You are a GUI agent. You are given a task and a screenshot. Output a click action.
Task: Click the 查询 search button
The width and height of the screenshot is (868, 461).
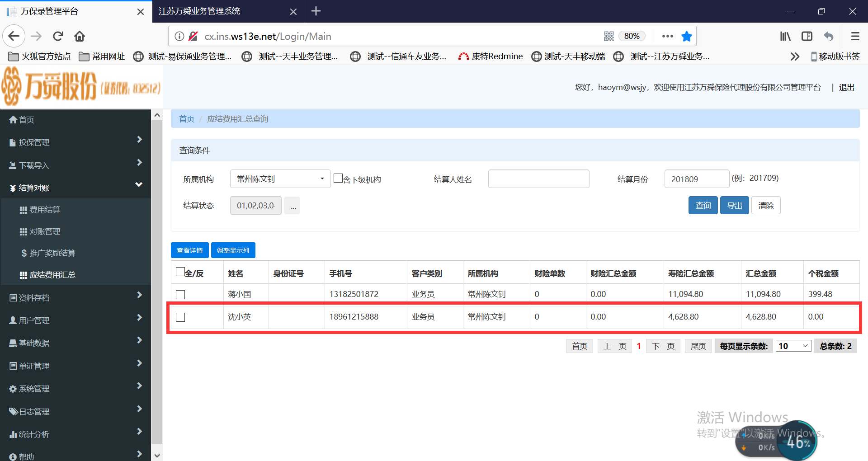tap(703, 206)
